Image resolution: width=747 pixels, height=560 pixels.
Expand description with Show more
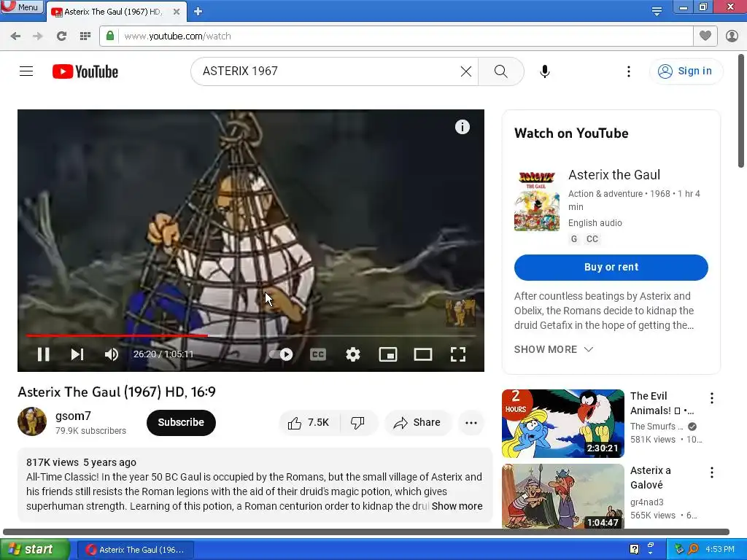pos(457,506)
